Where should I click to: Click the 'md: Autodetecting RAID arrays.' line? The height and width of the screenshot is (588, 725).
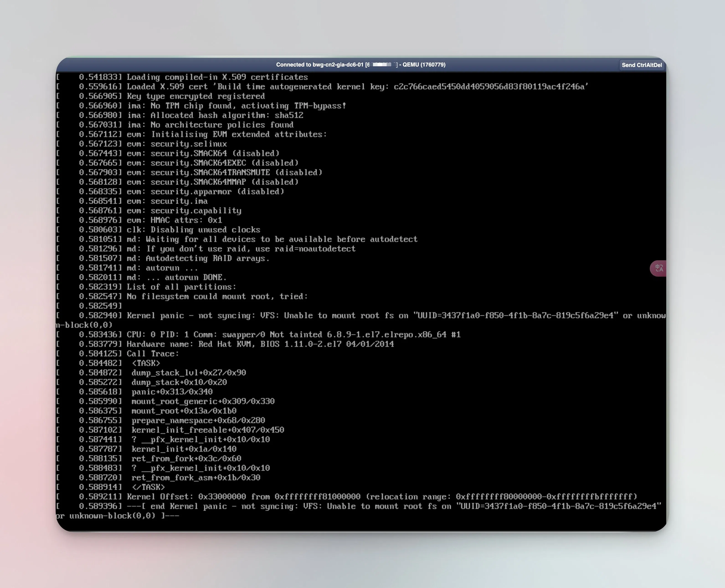(198, 258)
